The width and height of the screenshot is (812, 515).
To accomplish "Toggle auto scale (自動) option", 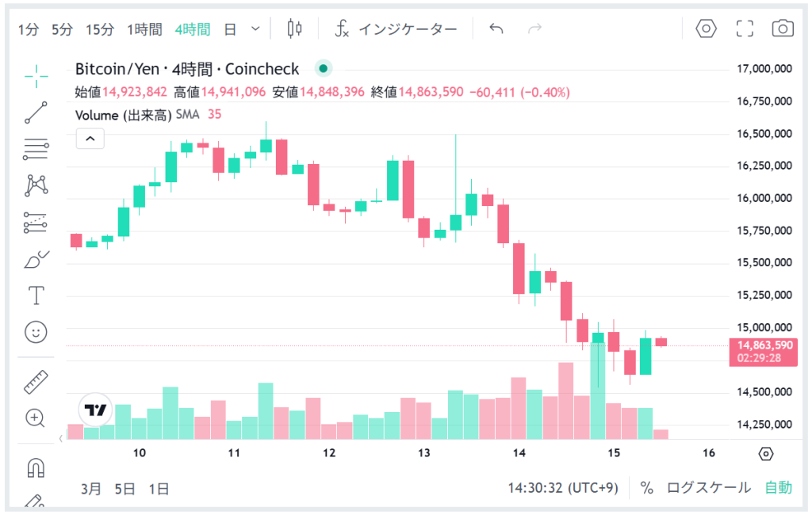I will click(x=778, y=488).
